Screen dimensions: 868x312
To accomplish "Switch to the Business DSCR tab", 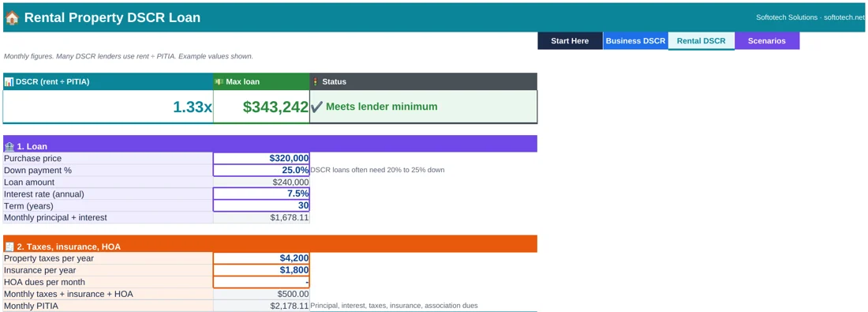I will point(635,41).
